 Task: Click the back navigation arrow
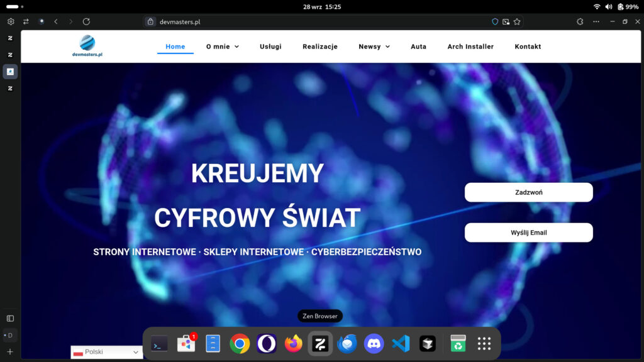(x=56, y=21)
